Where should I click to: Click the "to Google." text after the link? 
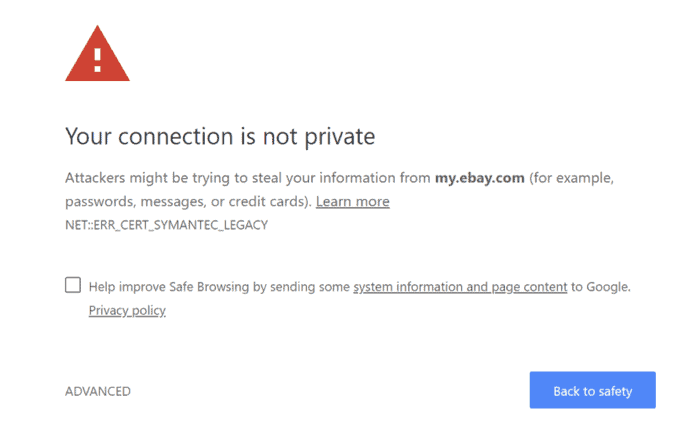pyautogui.click(x=601, y=287)
